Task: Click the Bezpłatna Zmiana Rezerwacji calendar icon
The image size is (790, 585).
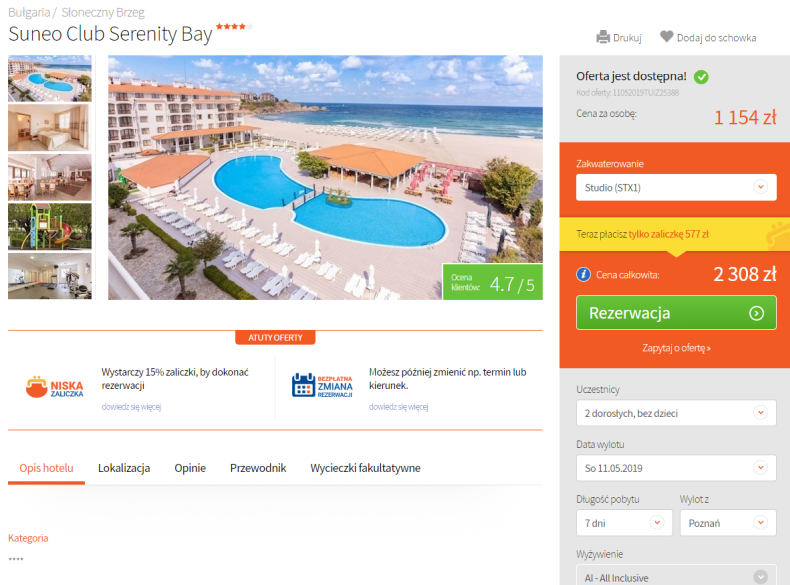Action: click(x=304, y=385)
